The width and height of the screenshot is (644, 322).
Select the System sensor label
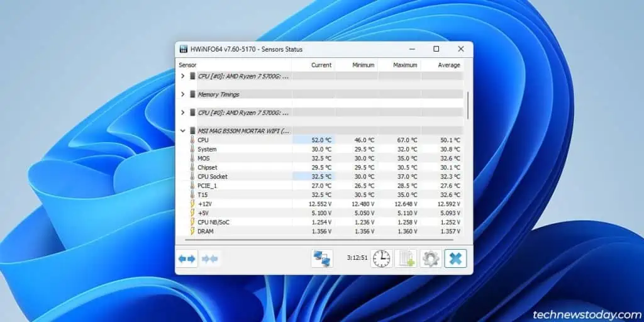(x=207, y=149)
